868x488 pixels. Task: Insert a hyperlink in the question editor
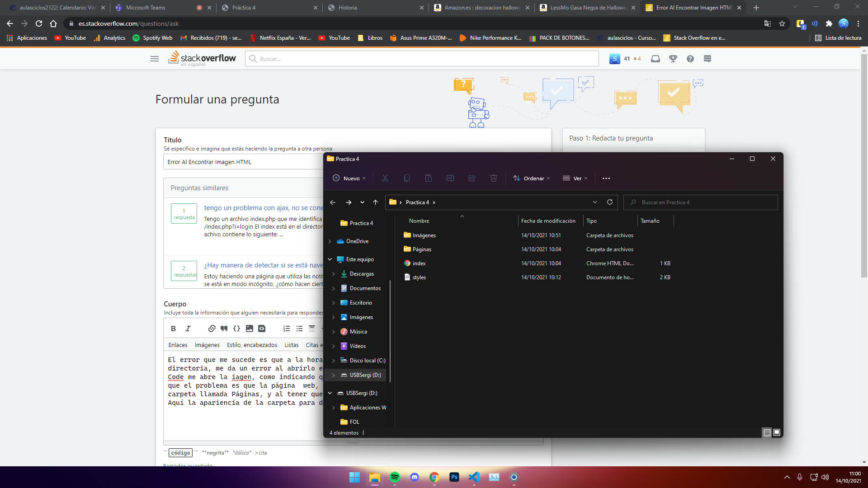212,328
